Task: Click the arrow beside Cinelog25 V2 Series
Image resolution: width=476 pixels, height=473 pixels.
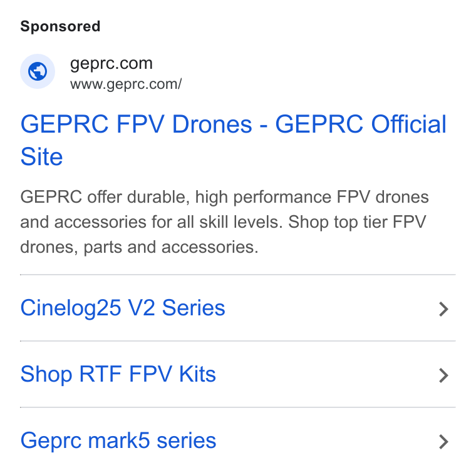Action: (443, 309)
